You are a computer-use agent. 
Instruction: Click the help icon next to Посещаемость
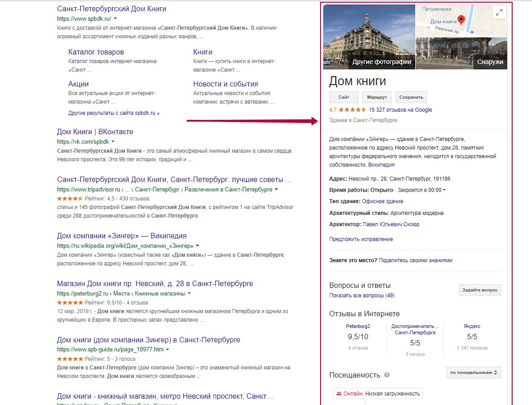(x=387, y=375)
